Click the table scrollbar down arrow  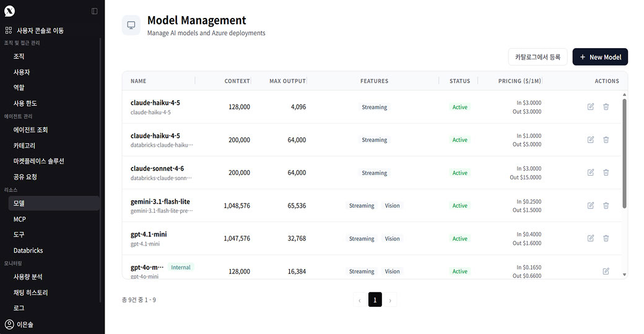tap(625, 275)
